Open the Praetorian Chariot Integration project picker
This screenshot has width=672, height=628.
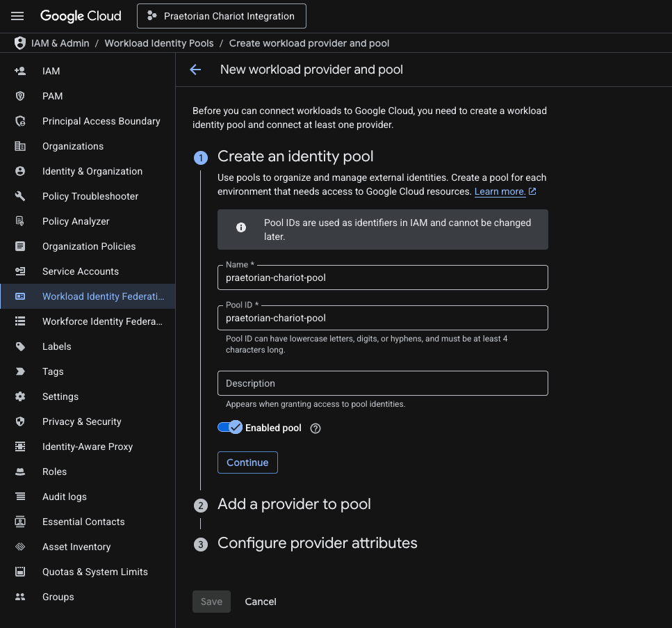coord(222,16)
